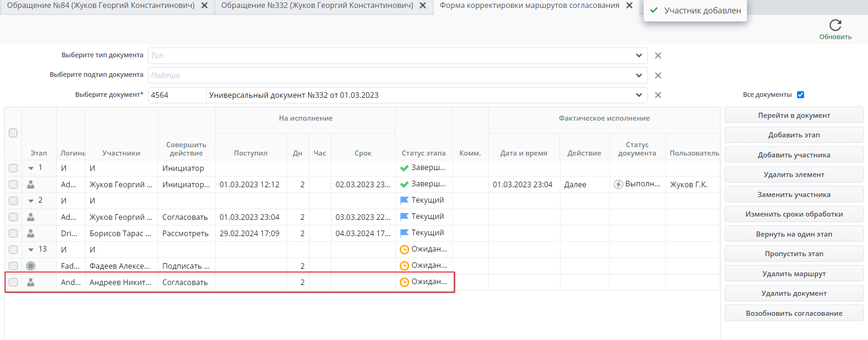868x340 pixels.
Task: Tick the checkbox for Фадеев row
Action: 13,266
